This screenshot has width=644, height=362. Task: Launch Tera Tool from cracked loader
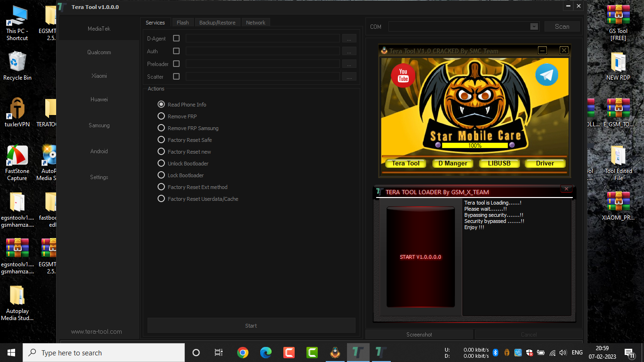[405, 164]
